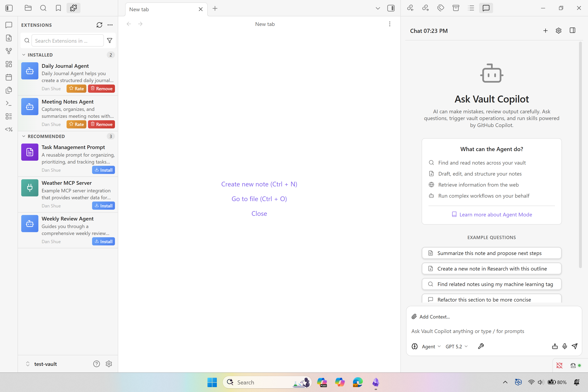Collapse the INSTALLED extensions section

[24, 55]
